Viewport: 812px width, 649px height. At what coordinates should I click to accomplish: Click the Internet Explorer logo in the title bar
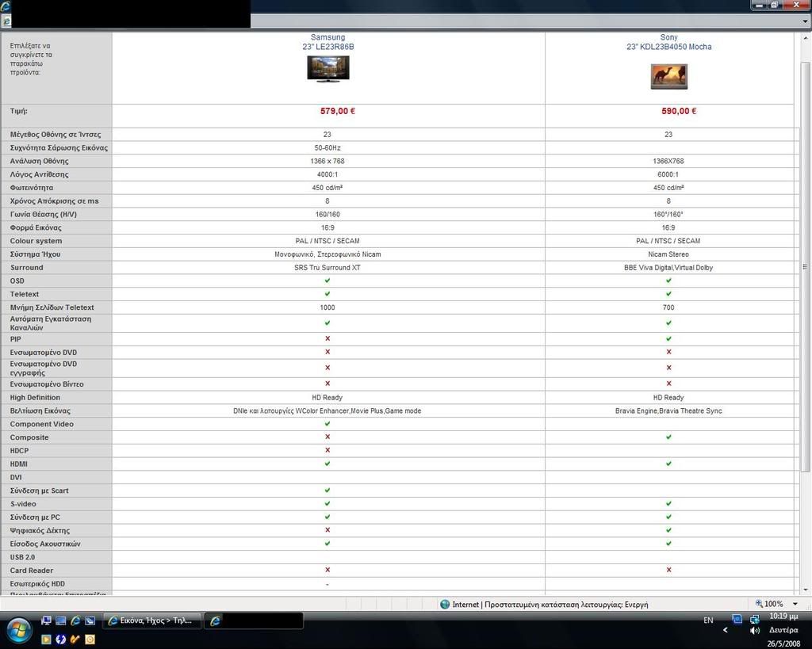coord(6,6)
